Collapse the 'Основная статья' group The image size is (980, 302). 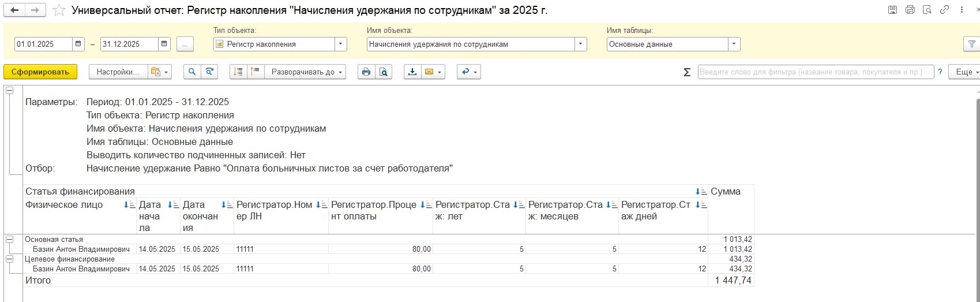10,239
